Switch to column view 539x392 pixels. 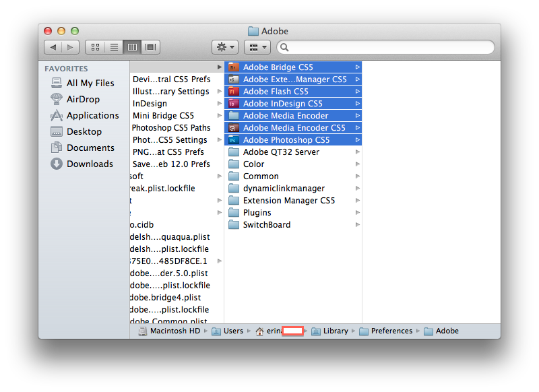pyautogui.click(x=132, y=47)
